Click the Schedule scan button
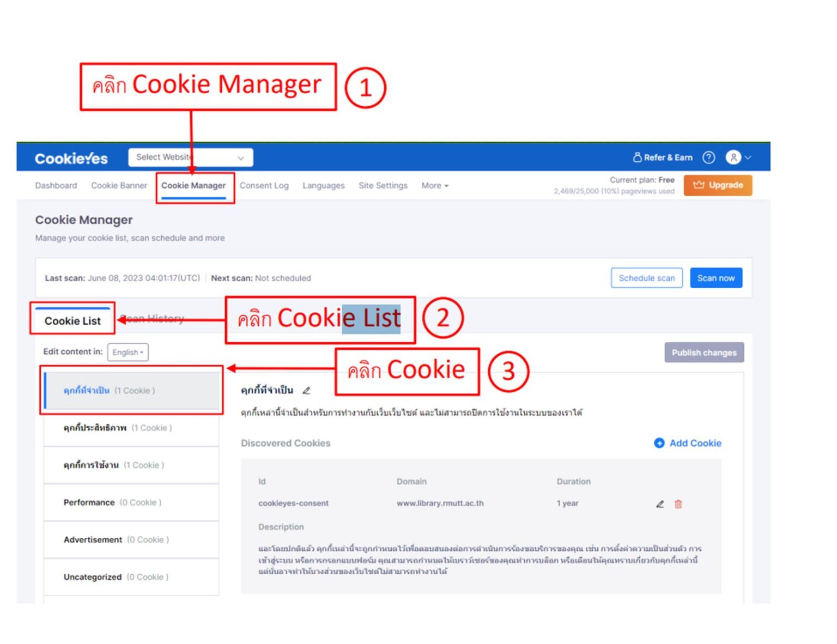This screenshot has height=644, width=837. (x=647, y=278)
